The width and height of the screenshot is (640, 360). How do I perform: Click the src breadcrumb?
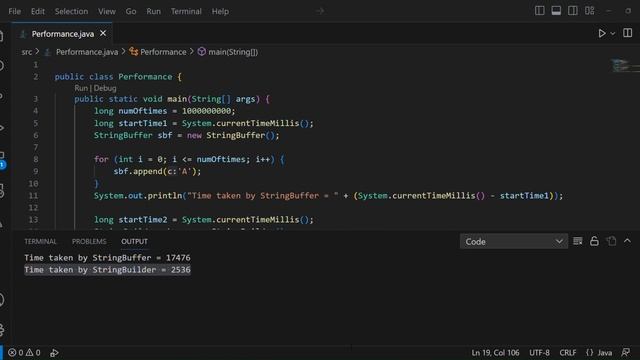[27, 52]
